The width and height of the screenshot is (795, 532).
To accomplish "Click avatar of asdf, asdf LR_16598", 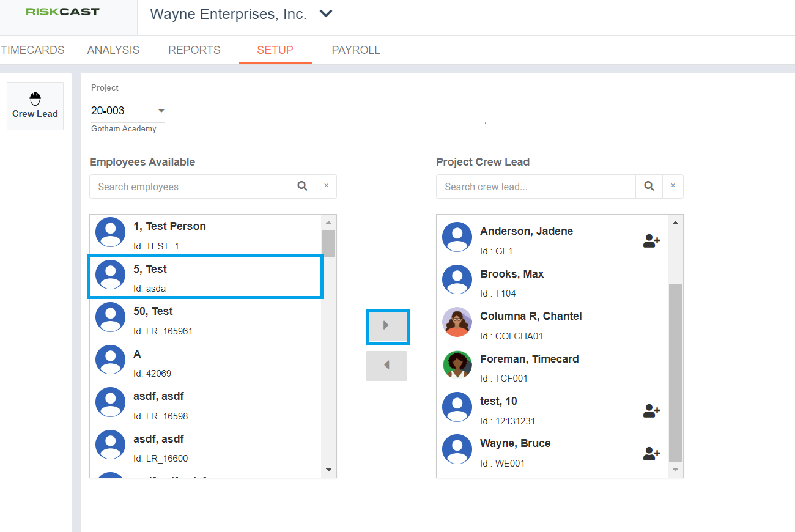I will [111, 402].
